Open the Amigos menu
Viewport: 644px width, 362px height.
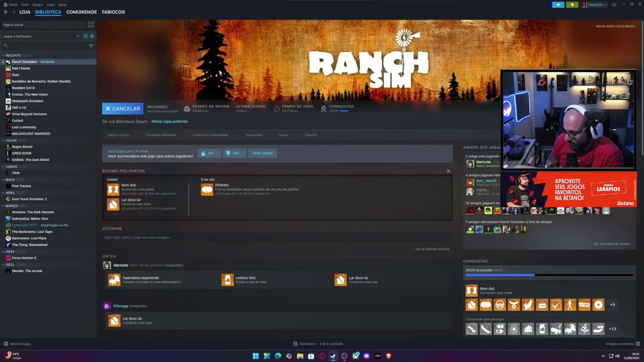(x=38, y=5)
